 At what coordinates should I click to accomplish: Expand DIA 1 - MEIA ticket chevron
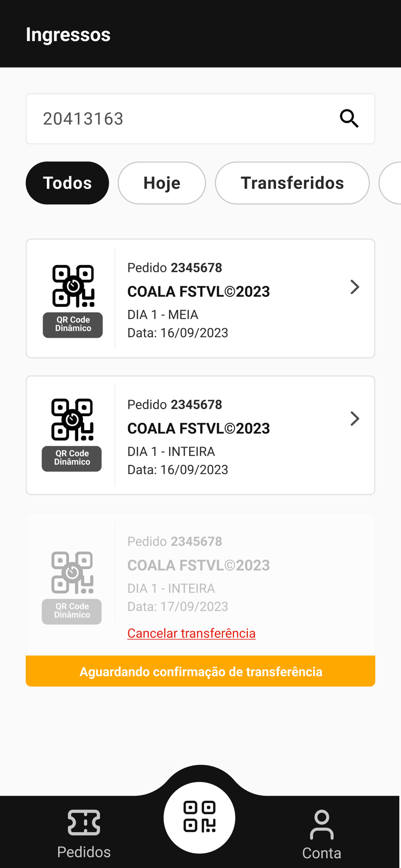[x=355, y=287]
